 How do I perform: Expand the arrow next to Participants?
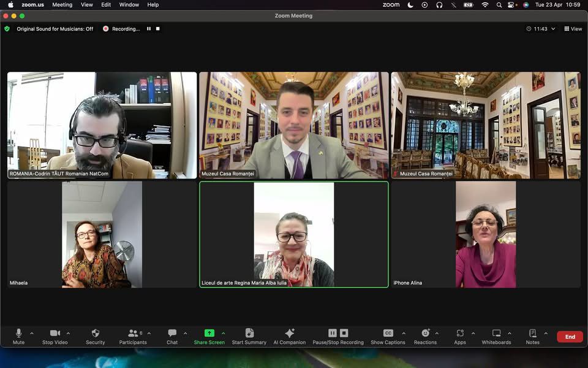point(149,334)
